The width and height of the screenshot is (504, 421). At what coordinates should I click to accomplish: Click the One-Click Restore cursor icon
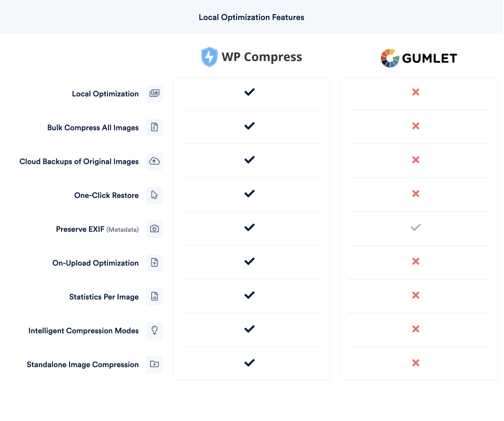(154, 195)
